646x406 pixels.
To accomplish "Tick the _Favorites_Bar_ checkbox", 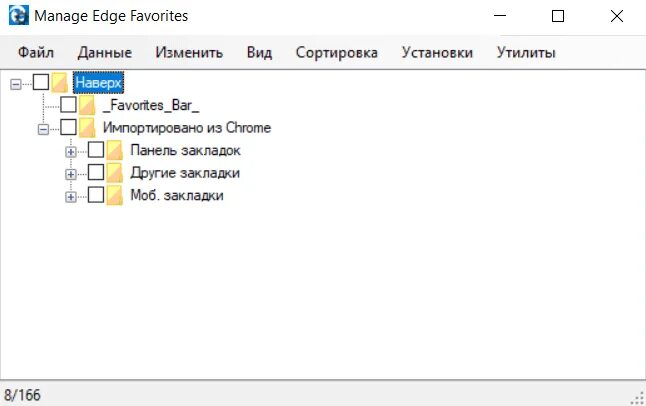I will coord(69,105).
